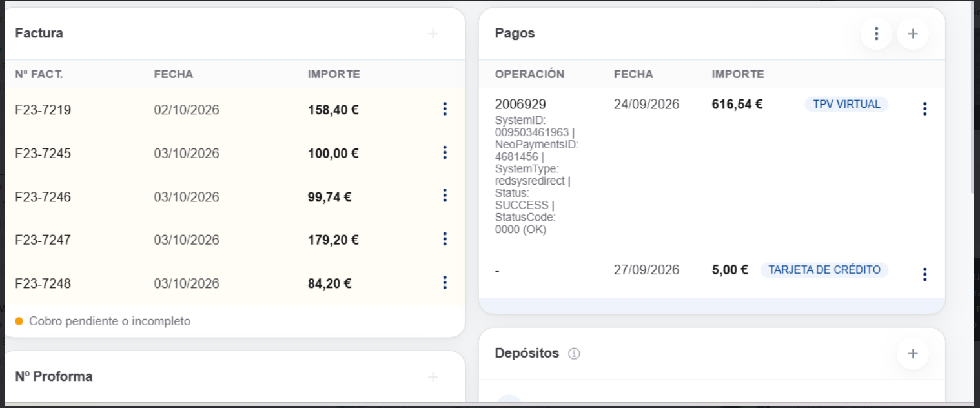Select invoice number F23-7245
This screenshot has height=408, width=980.
coord(43,153)
